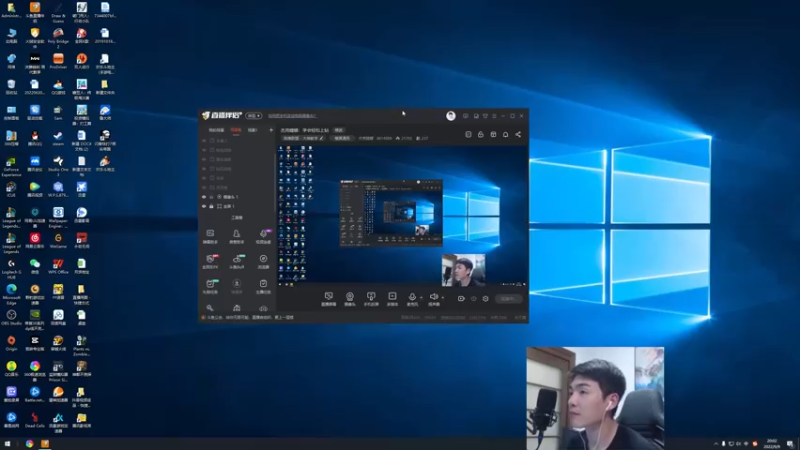Open Dead Cells desktop shortcut

pyautogui.click(x=35, y=420)
